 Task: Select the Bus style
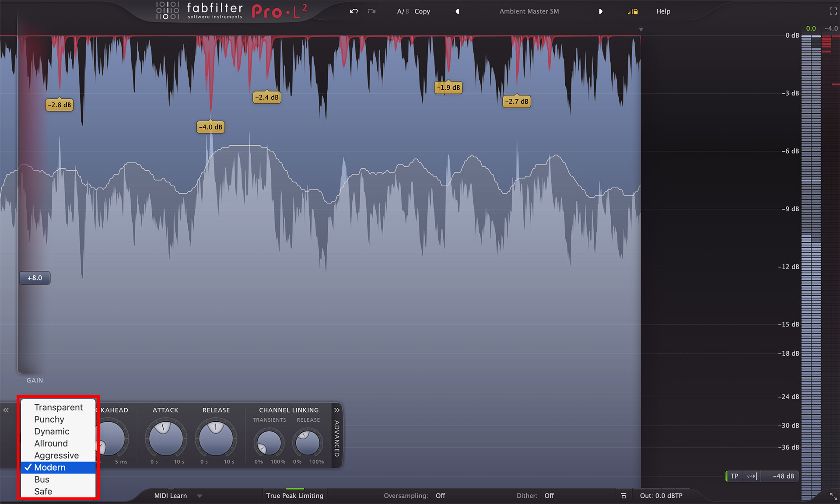tap(58, 479)
